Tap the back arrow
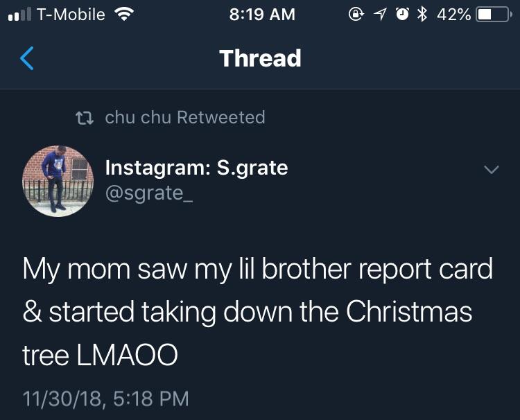The image size is (520, 420). [27, 58]
